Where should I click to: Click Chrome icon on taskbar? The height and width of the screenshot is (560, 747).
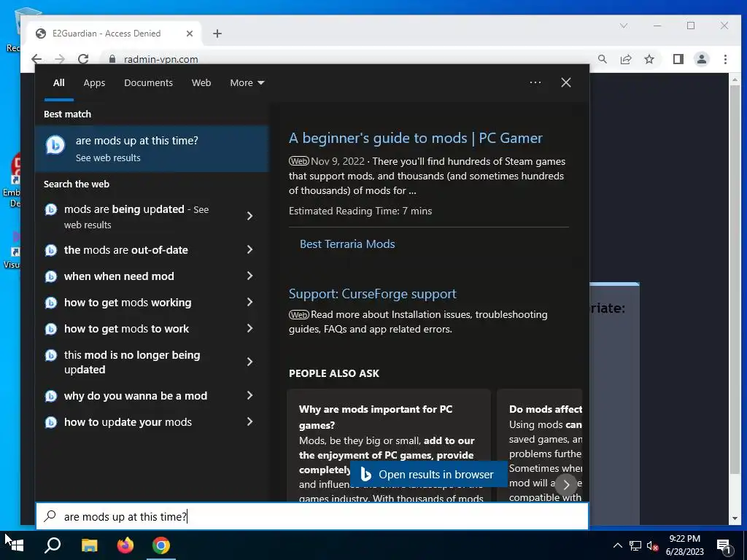pos(161,545)
